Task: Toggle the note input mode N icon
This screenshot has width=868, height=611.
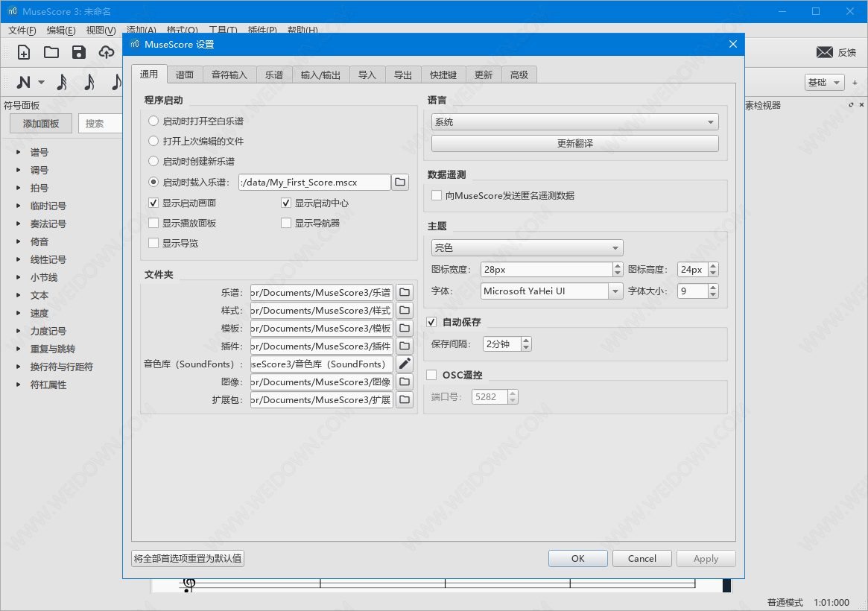Action: tap(23, 83)
